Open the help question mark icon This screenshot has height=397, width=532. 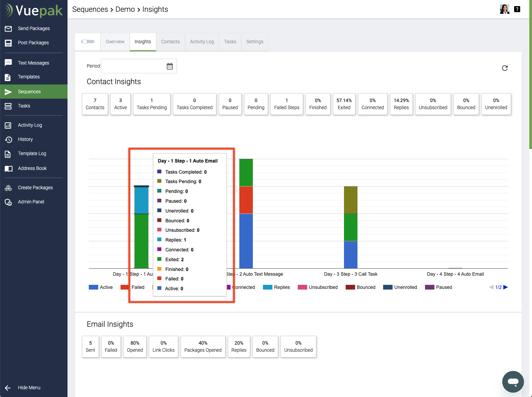tap(517, 9)
